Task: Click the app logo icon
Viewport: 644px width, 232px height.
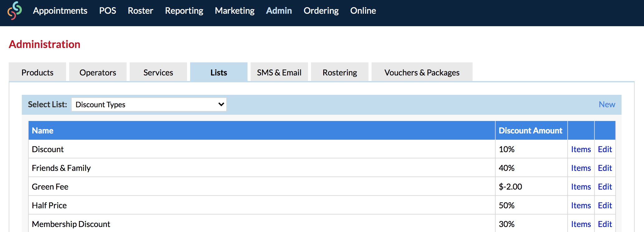Action: pyautogui.click(x=15, y=11)
